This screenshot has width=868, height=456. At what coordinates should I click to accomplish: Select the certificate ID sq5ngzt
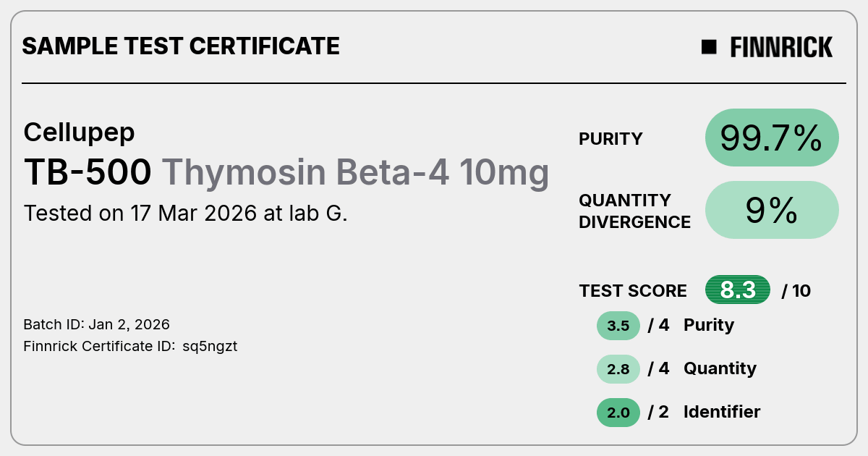210,347
